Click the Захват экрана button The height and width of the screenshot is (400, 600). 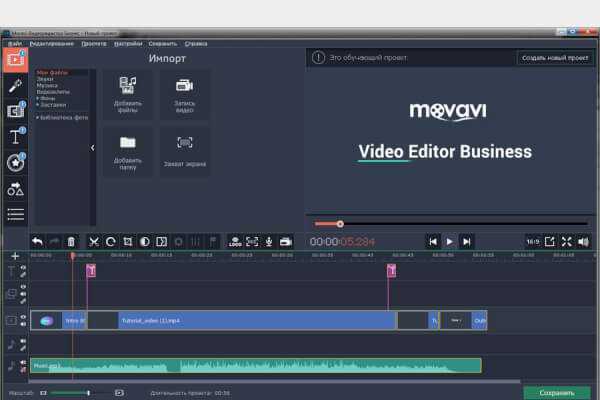(185, 152)
